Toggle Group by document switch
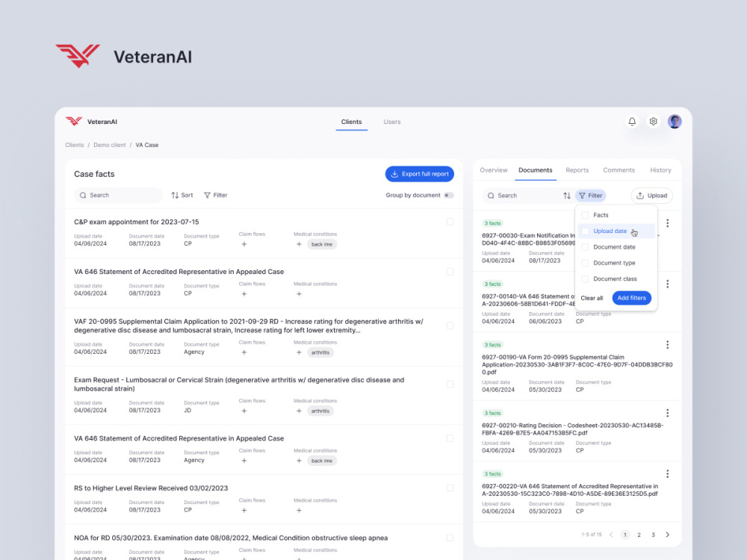747x560 pixels. point(448,195)
